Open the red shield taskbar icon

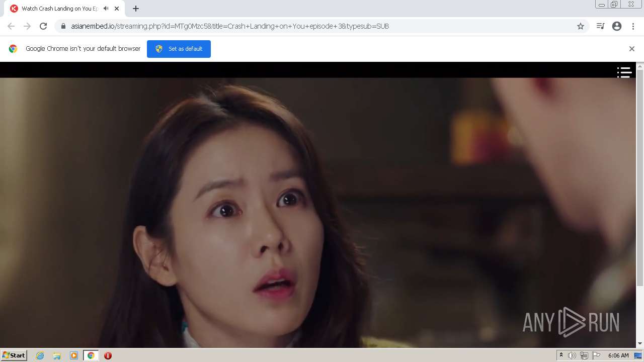(x=108, y=355)
